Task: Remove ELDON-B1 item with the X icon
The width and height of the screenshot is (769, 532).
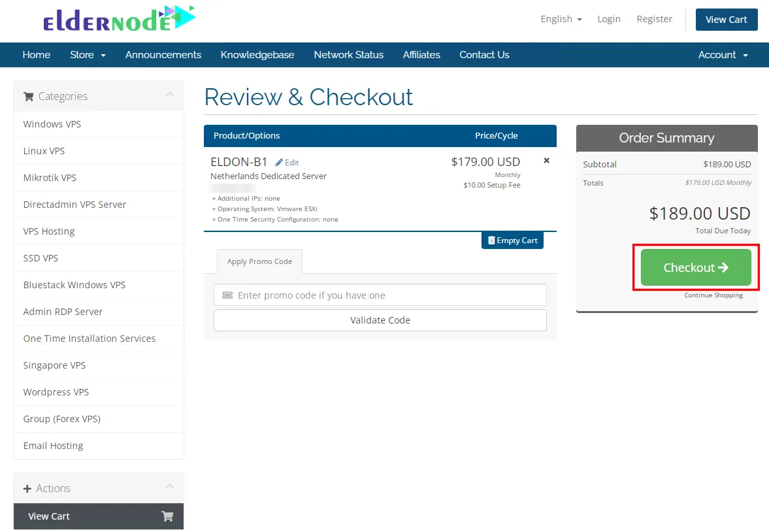Action: click(546, 161)
